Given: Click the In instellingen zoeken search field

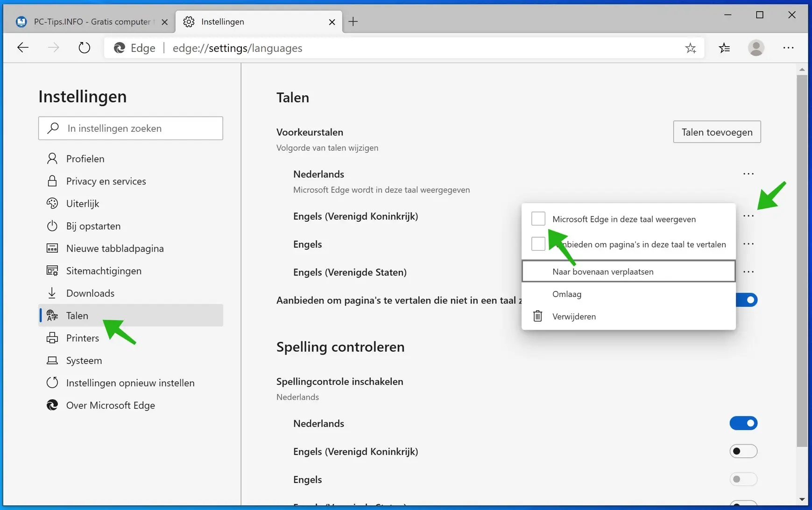Looking at the screenshot, I should (131, 128).
